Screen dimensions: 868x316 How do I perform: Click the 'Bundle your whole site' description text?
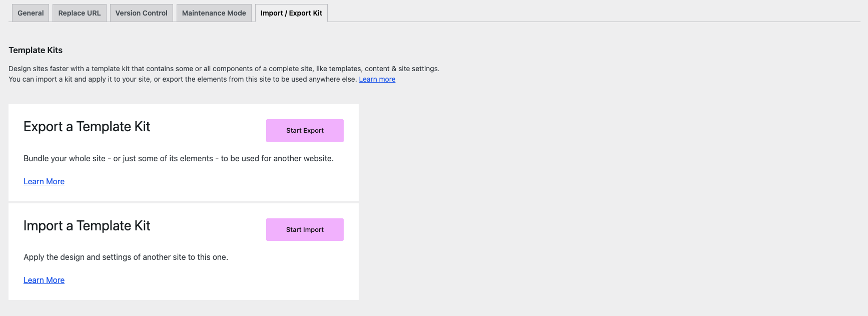(178, 158)
